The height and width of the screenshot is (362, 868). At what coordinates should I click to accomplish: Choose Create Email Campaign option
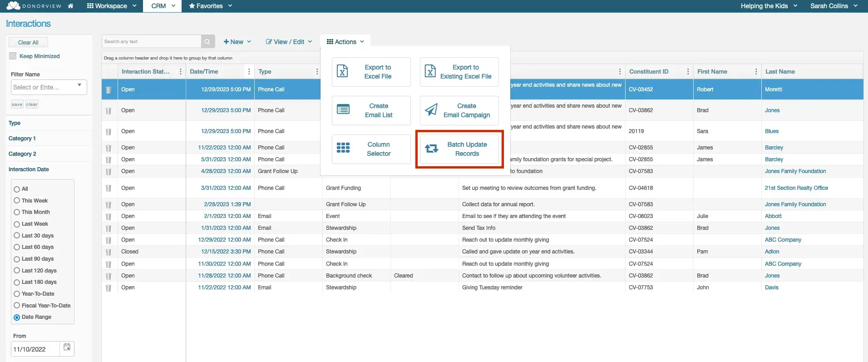(x=459, y=110)
